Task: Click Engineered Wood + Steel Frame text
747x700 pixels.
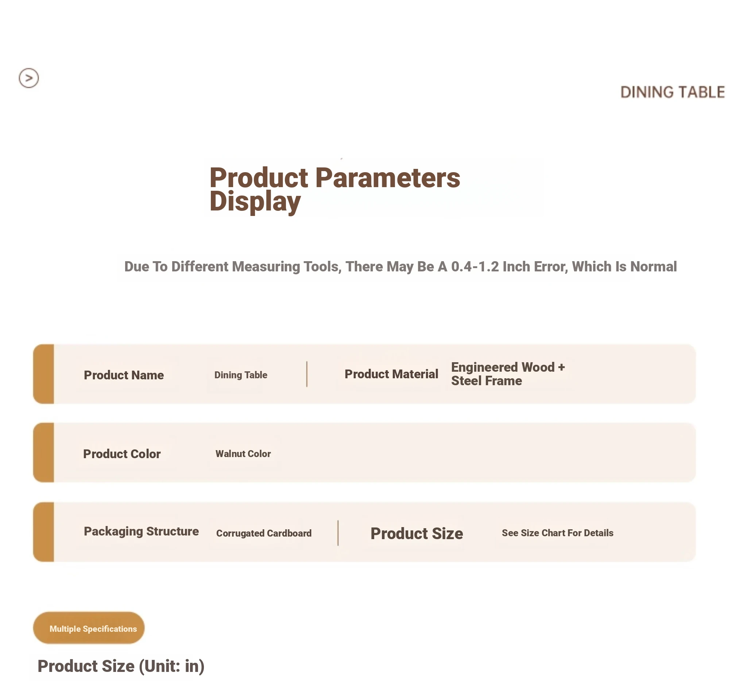Action: coord(508,374)
